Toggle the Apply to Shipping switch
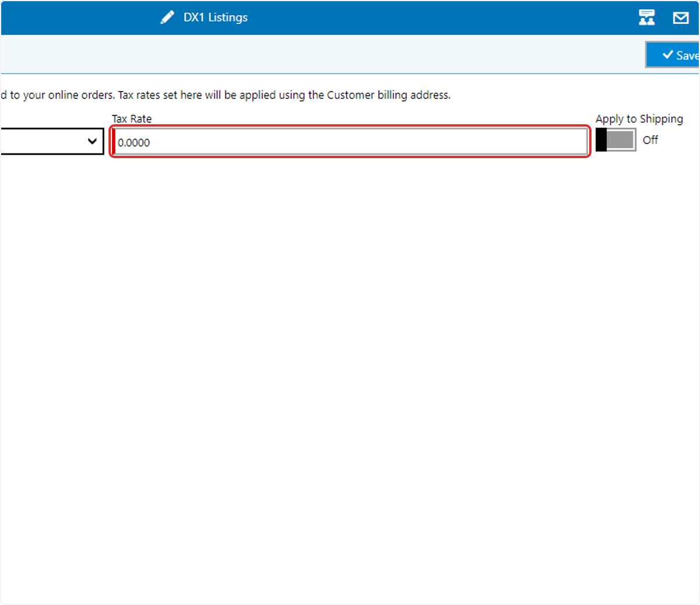Screen dimensions: 700x605 tap(616, 140)
